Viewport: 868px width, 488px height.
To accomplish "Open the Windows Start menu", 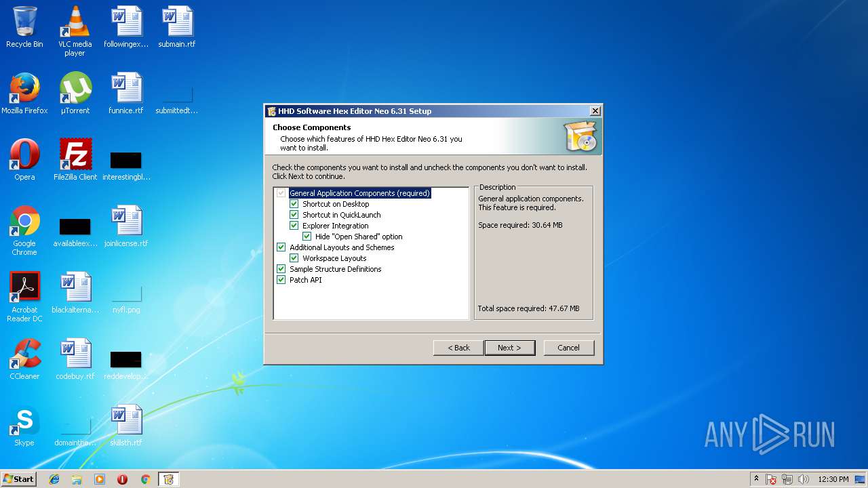I will [x=18, y=479].
